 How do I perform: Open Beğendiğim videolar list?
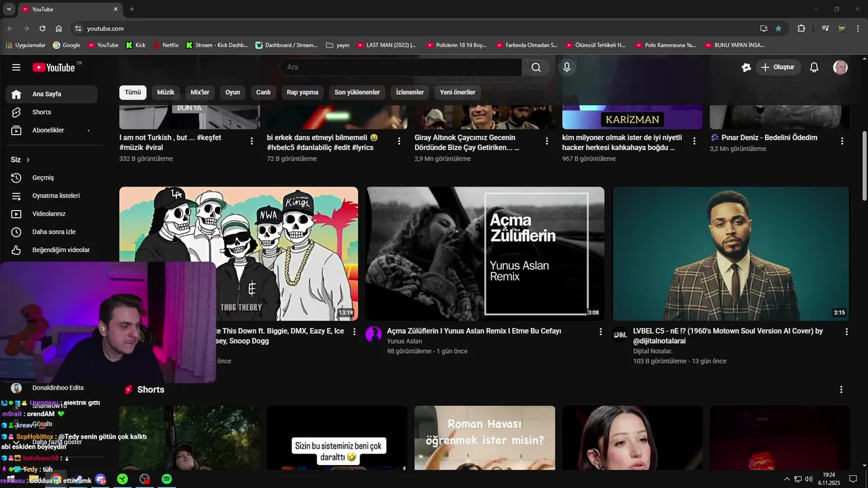(x=52, y=250)
